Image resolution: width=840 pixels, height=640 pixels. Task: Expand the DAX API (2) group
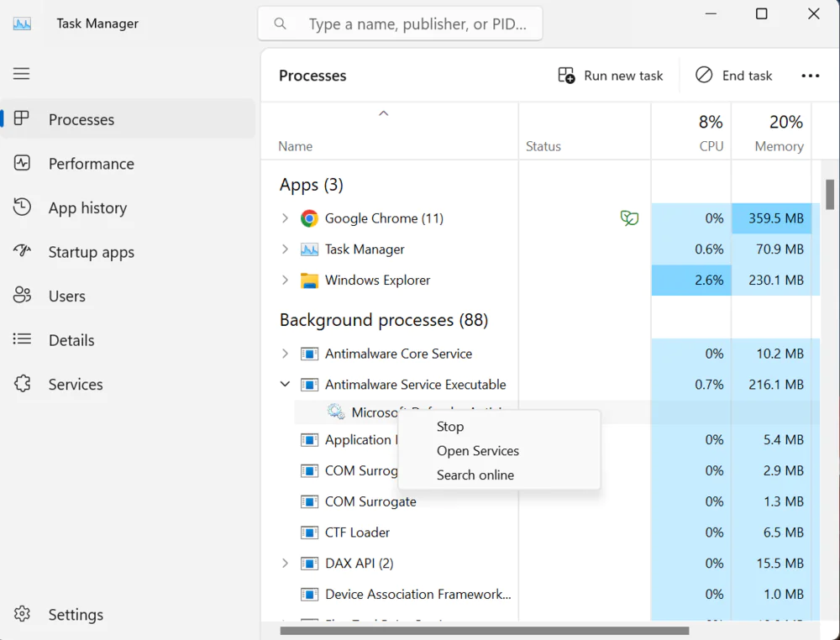pos(285,563)
